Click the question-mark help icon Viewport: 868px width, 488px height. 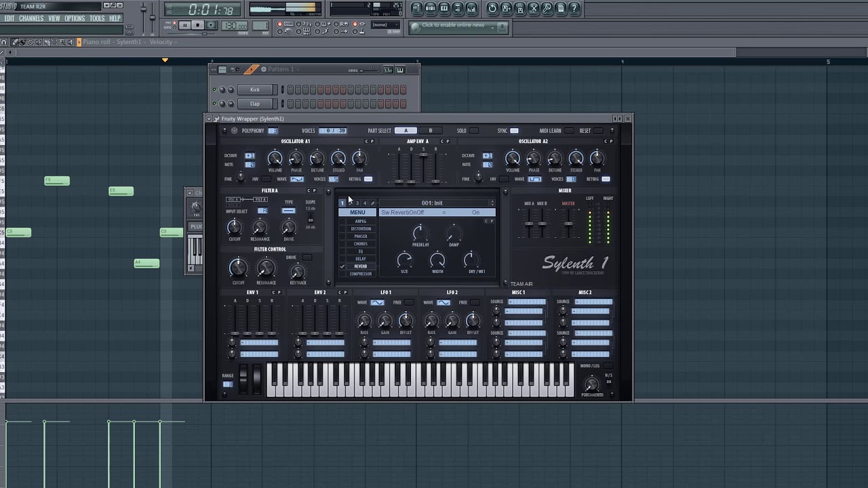tap(574, 9)
